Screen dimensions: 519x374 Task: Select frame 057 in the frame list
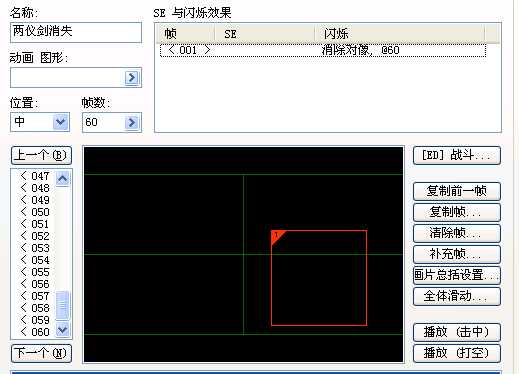coord(35,296)
